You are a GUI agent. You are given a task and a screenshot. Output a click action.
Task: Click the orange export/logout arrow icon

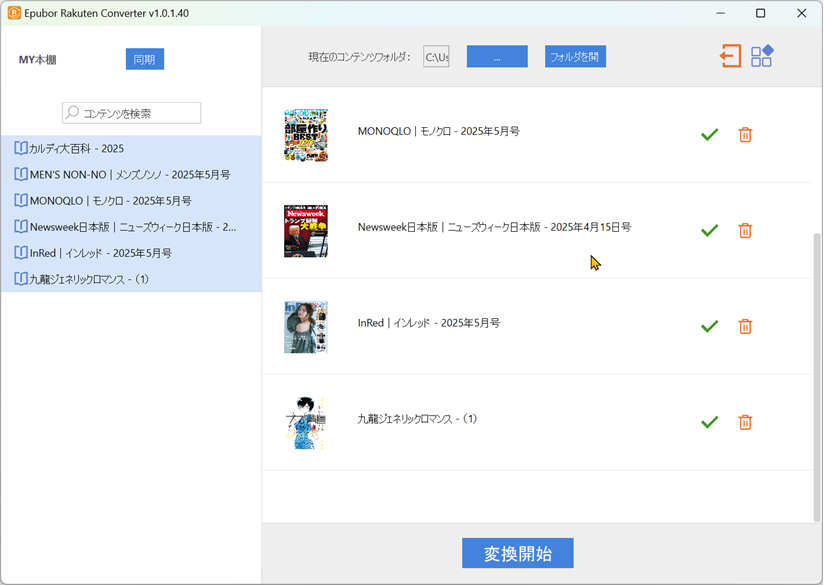(730, 56)
